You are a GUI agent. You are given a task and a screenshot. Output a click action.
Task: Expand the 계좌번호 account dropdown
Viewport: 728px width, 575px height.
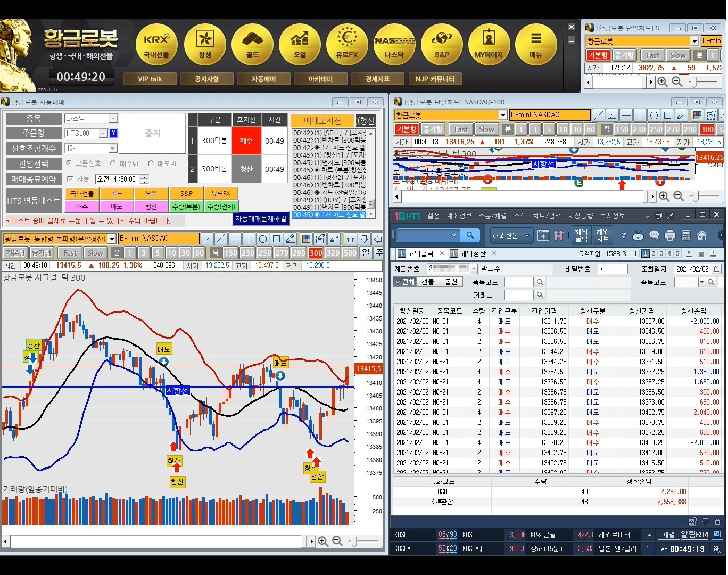474,269
